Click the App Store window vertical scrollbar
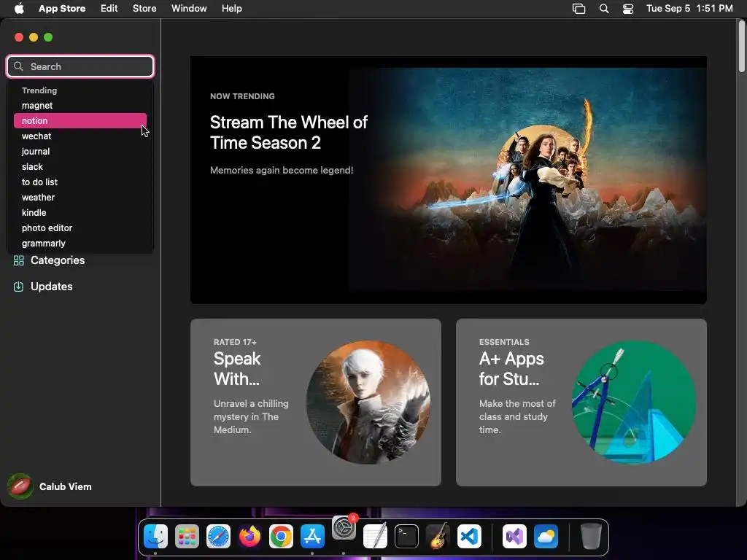 click(741, 47)
